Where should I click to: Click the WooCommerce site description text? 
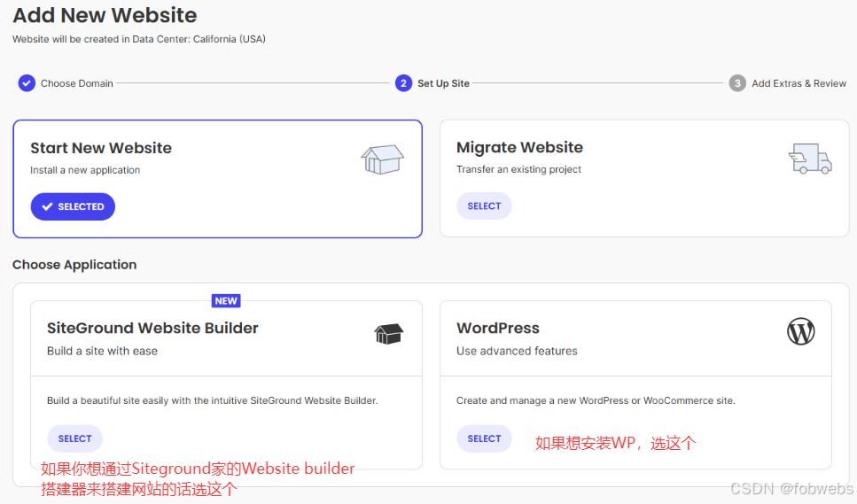(596, 400)
